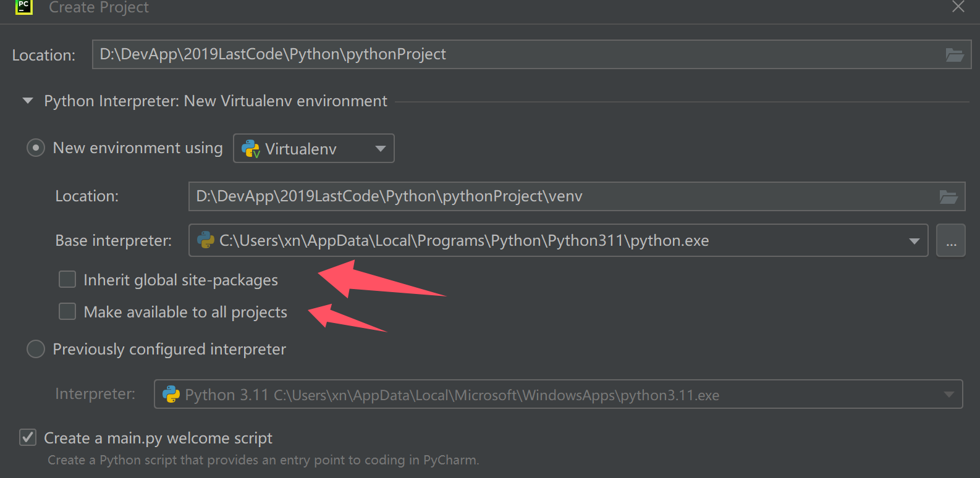This screenshot has width=980, height=478.
Task: Select New environment using radio button
Action: (x=36, y=148)
